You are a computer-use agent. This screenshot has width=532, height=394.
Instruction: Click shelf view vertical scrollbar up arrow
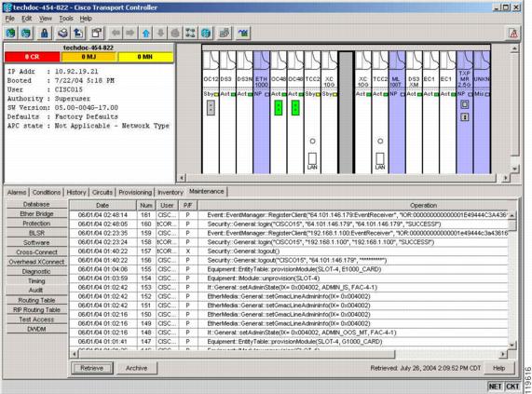click(x=514, y=48)
